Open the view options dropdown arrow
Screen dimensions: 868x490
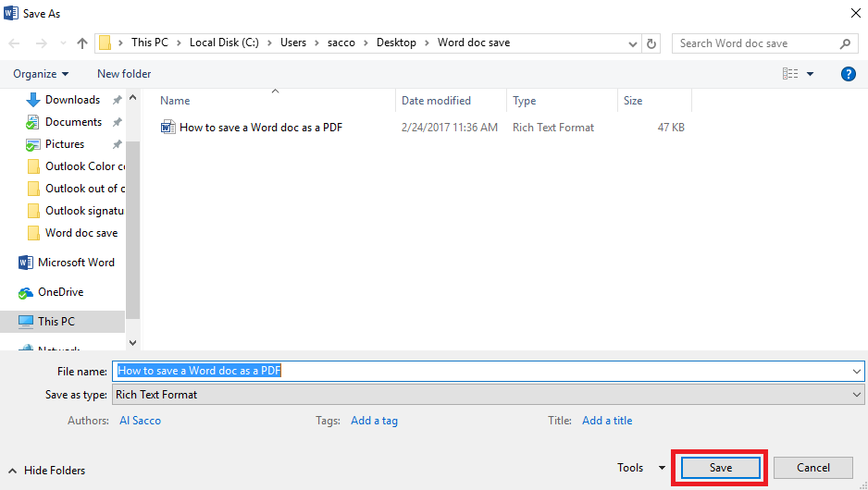coord(810,74)
